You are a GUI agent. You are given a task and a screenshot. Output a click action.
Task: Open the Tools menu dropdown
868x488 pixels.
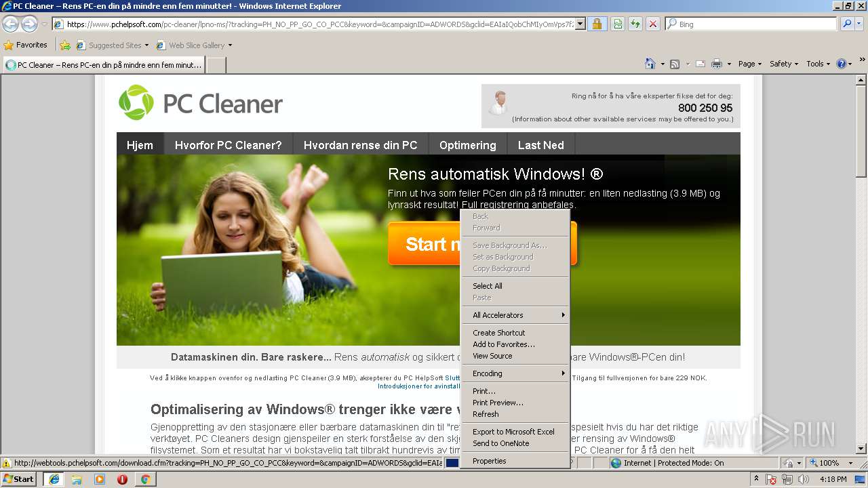tap(818, 64)
